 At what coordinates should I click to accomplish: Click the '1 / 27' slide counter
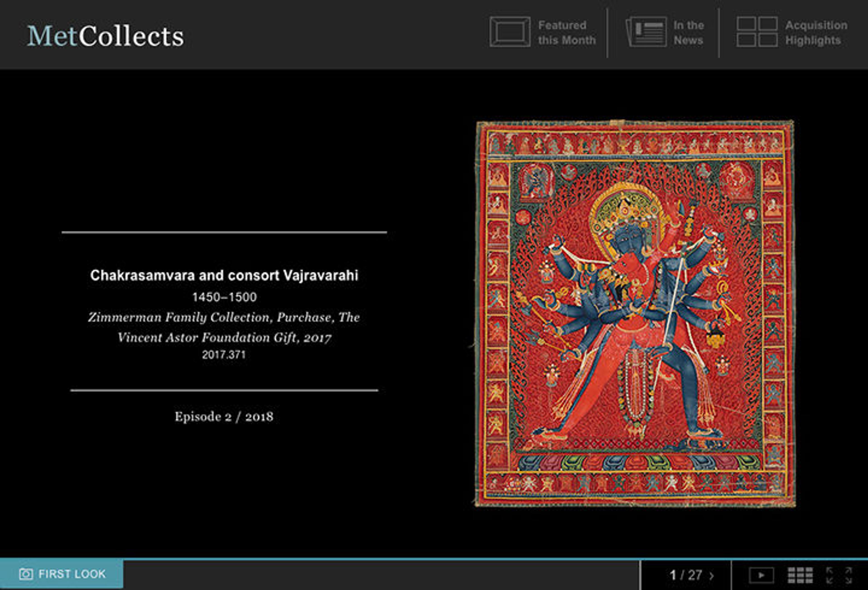685,575
